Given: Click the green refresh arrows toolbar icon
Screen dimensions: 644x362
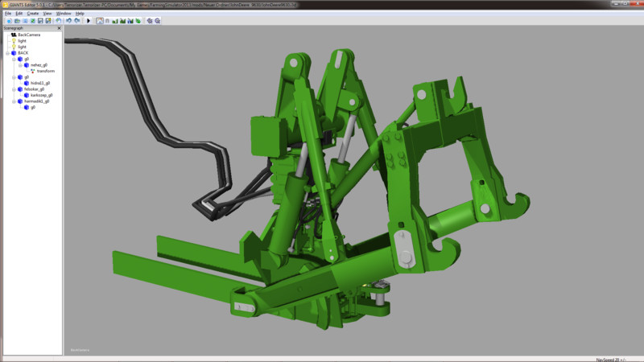Looking at the screenshot, I should 33,21.
